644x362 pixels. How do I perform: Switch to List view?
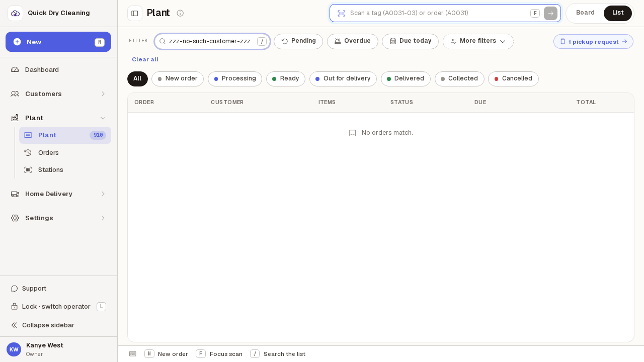[x=618, y=13]
